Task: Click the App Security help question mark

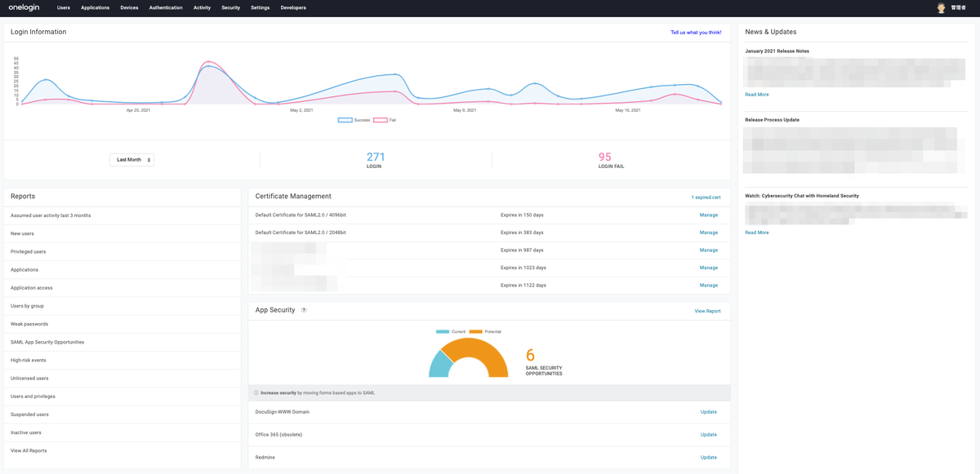Action: [304, 310]
